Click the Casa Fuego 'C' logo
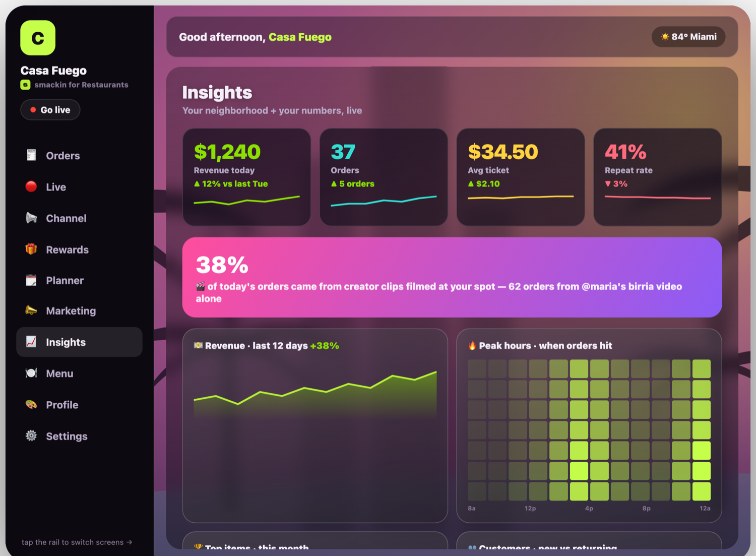Screen dimensions: 756x556 pyautogui.click(x=38, y=38)
